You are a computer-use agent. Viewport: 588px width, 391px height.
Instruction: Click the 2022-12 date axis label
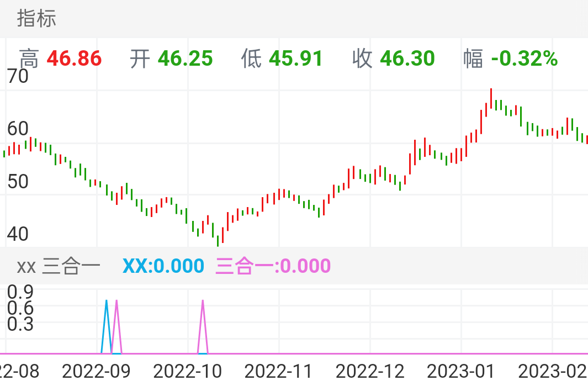coord(370,372)
